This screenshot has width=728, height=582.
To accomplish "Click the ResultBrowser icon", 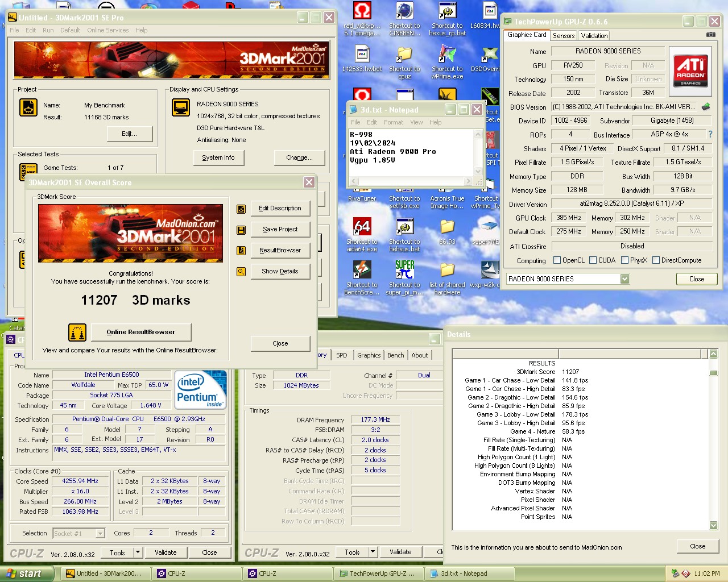I will (x=241, y=251).
